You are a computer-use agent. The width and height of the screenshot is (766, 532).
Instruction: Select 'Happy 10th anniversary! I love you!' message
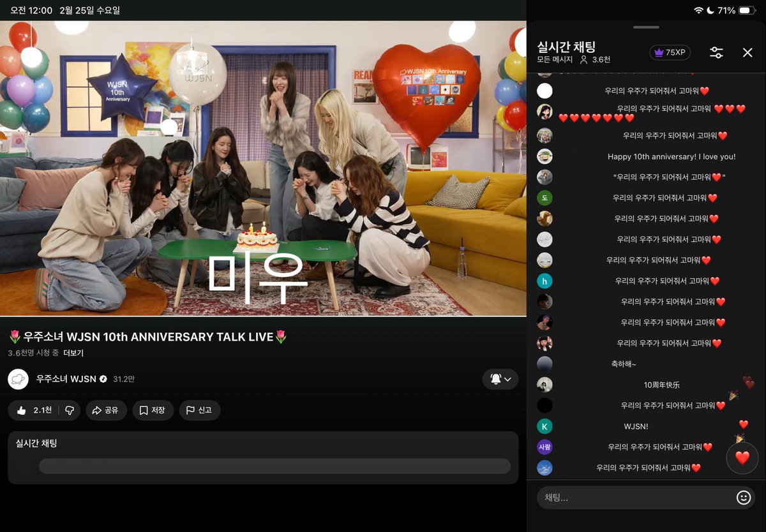point(672,156)
